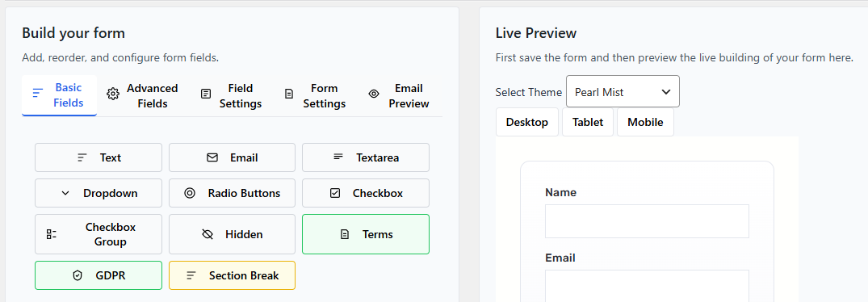Click the Radio Buttons circle icon
The image size is (868, 302).
(x=190, y=193)
